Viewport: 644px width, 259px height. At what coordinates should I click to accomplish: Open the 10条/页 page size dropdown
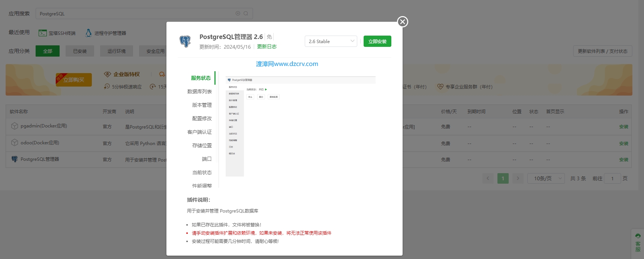[546, 178]
